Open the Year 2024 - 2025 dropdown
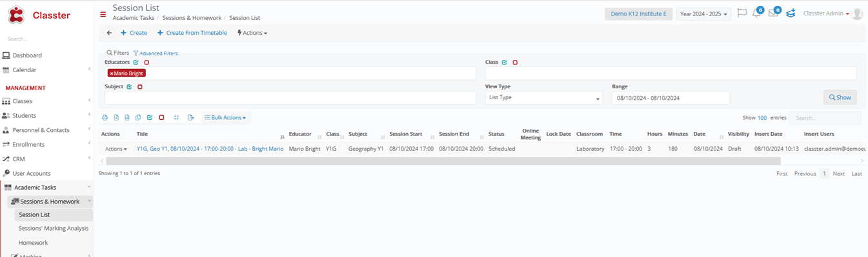The width and height of the screenshot is (868, 257). coord(703,14)
